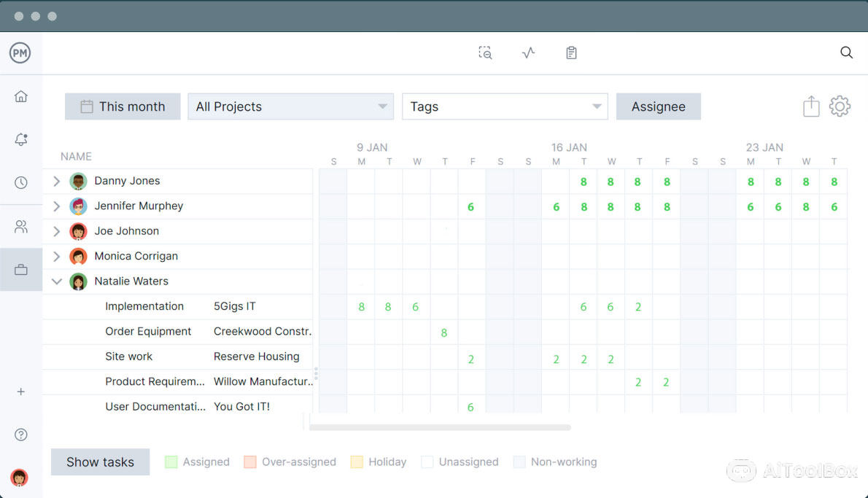This screenshot has height=498, width=868.
Task: Click the Show tasks button
Action: pos(100,462)
